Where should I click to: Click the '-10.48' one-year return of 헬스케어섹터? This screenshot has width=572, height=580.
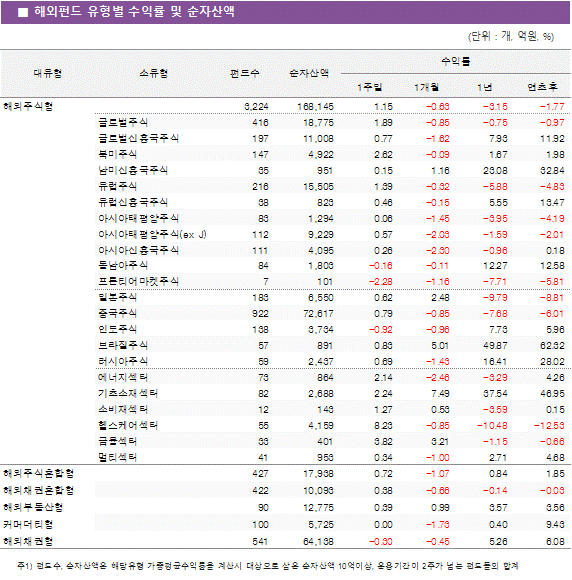(492, 426)
